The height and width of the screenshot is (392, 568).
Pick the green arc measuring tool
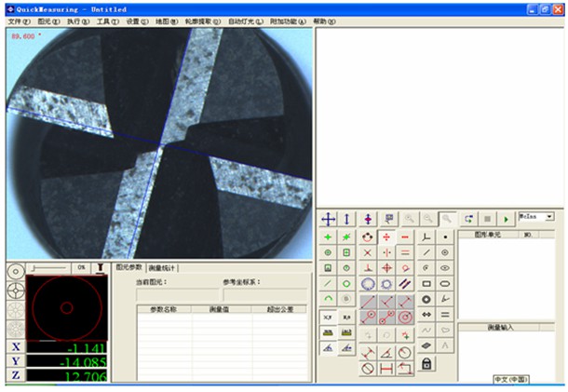(328, 299)
